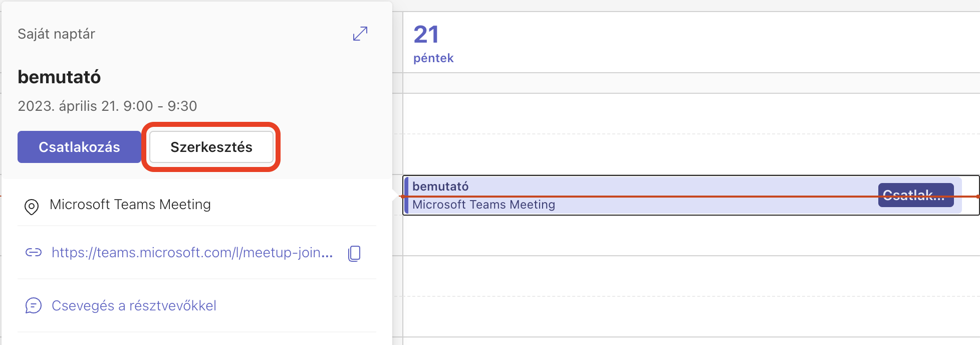This screenshot has width=980, height=345.
Task: Open Szerkesztés to edit meeting
Action: click(211, 147)
